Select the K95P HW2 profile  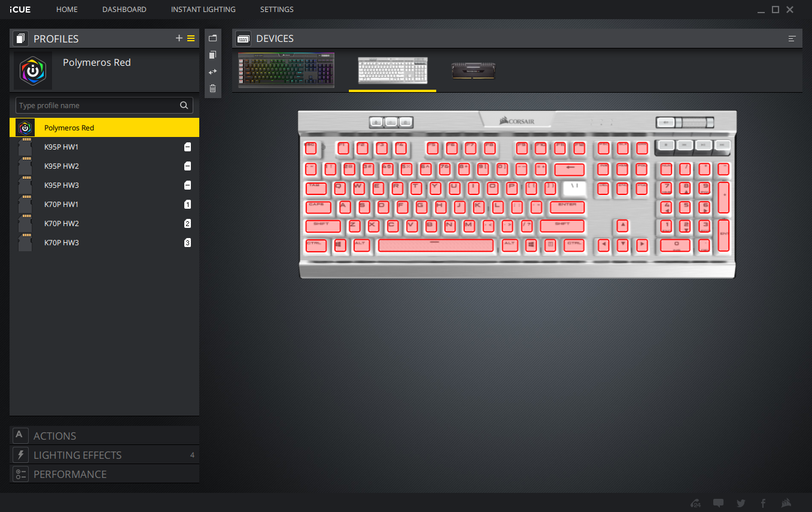105,166
